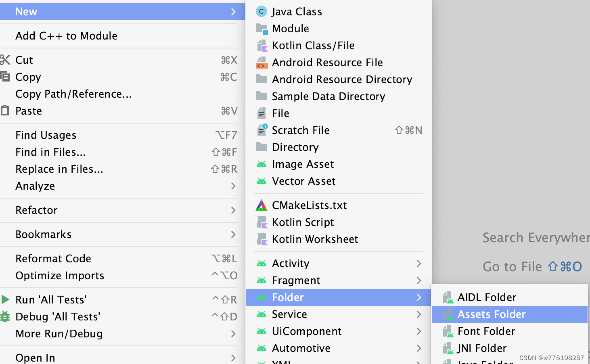Click the CMakeLists.txt triangle icon

point(262,205)
